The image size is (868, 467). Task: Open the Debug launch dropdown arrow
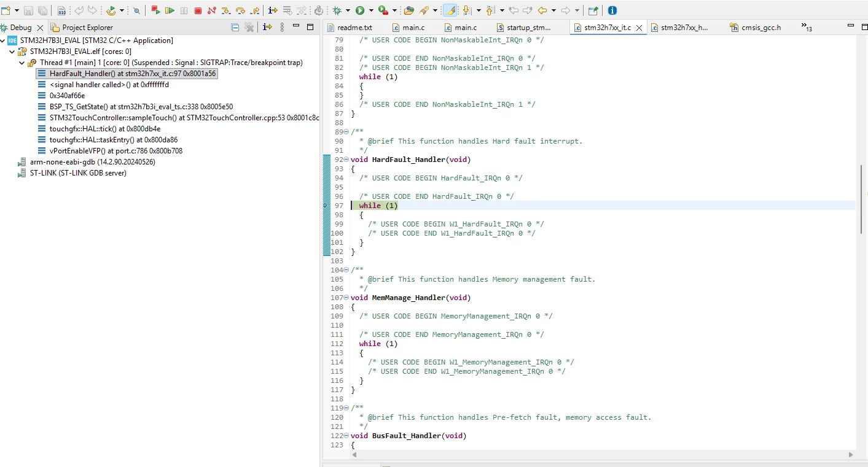(x=348, y=10)
